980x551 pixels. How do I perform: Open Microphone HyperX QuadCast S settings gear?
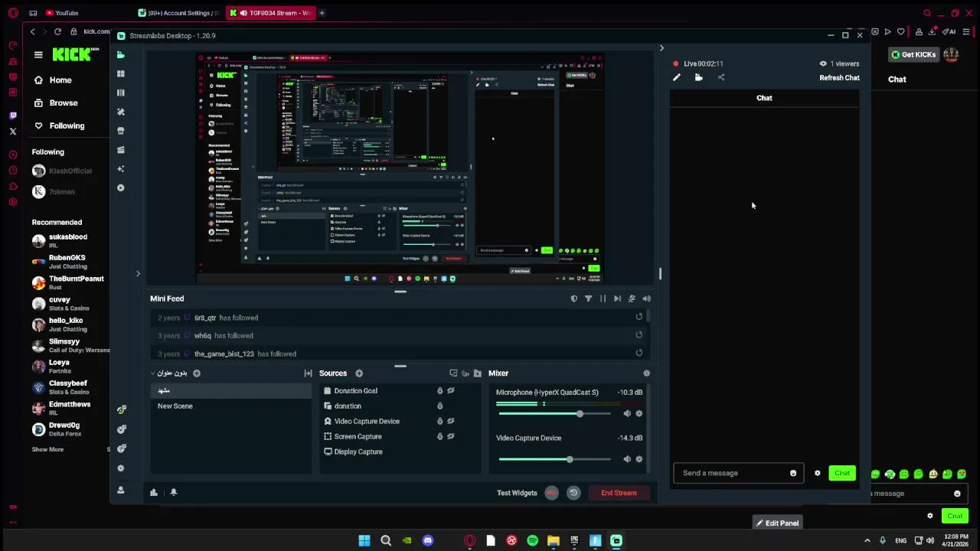pyautogui.click(x=639, y=414)
